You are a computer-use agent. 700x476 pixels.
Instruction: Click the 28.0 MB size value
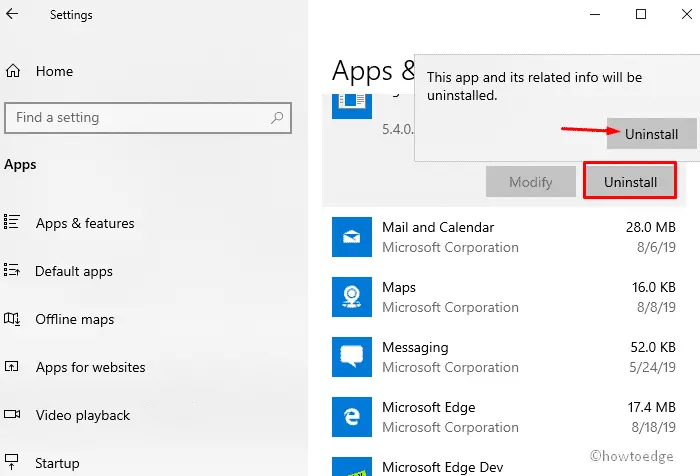650,227
